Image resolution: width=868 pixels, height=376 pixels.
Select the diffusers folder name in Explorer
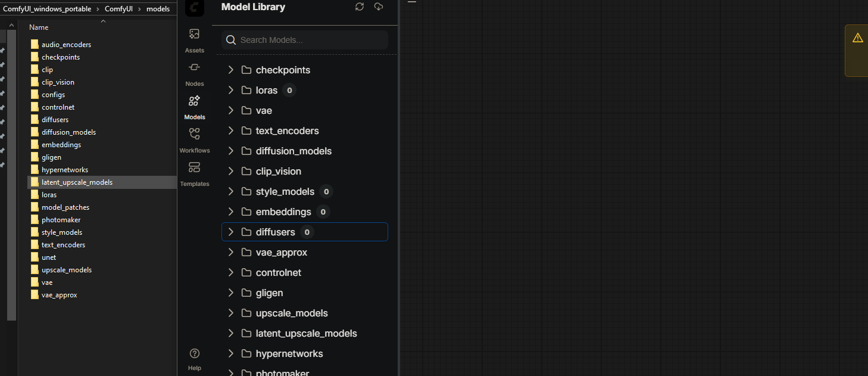[55, 120]
